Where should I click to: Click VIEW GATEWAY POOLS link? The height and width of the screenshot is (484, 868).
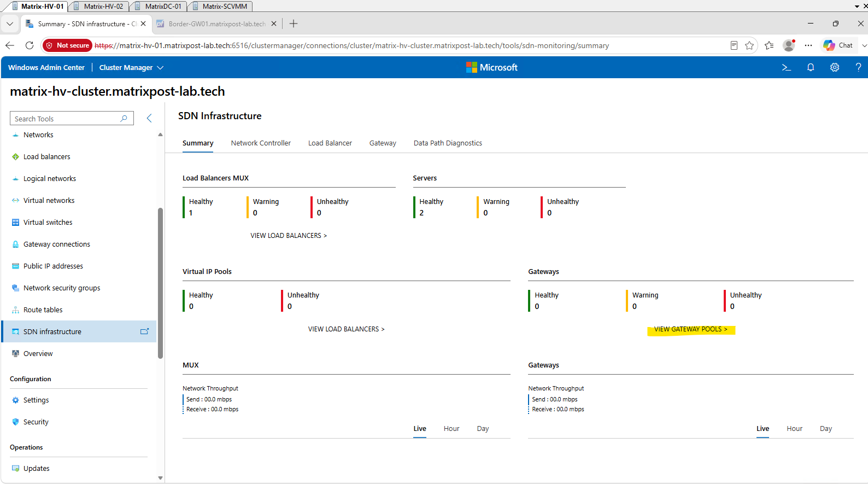tap(691, 329)
